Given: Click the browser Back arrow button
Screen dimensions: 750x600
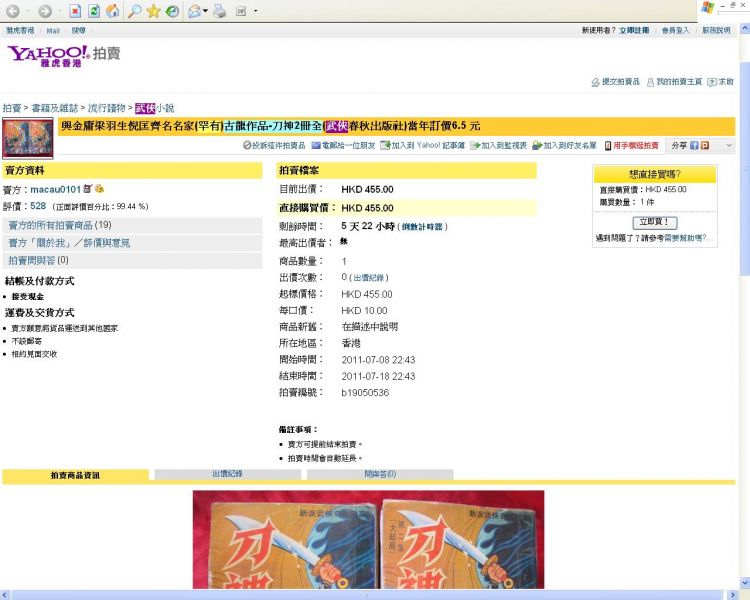Looking at the screenshot, I should click(x=12, y=11).
